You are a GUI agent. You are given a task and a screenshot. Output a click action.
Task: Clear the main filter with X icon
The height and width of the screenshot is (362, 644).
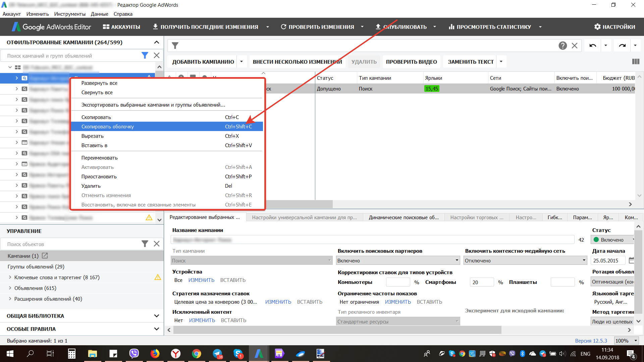click(x=575, y=46)
